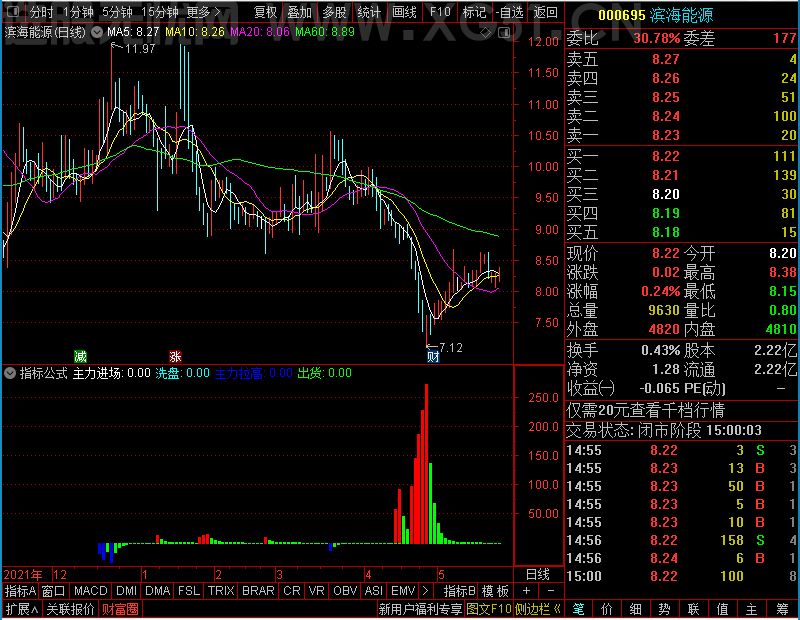This screenshot has width=800, height=620.
Task: Click 卖一 price 8.23
Action: coord(666,135)
